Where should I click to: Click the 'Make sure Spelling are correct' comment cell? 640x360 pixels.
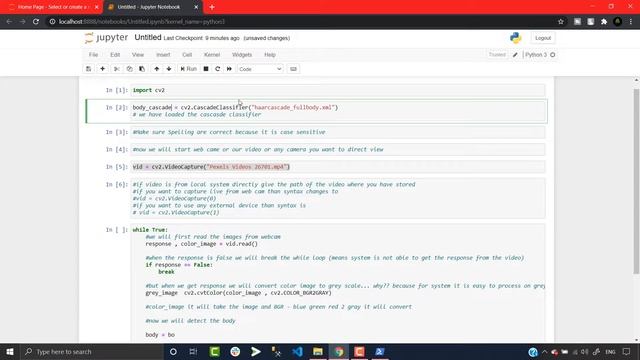[x=338, y=132]
